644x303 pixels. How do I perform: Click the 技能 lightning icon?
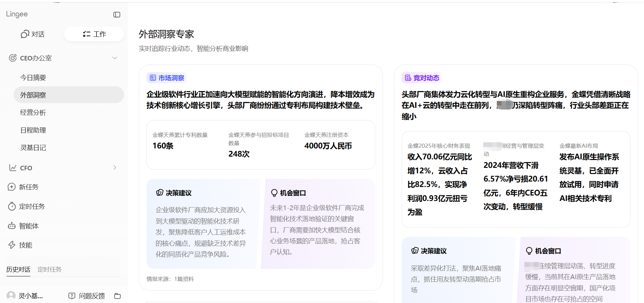[12, 245]
